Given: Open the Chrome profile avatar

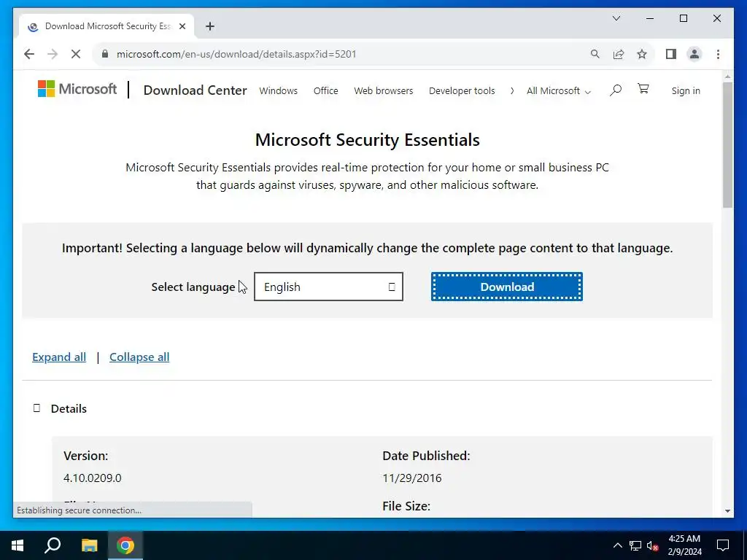Looking at the screenshot, I should click(x=694, y=54).
